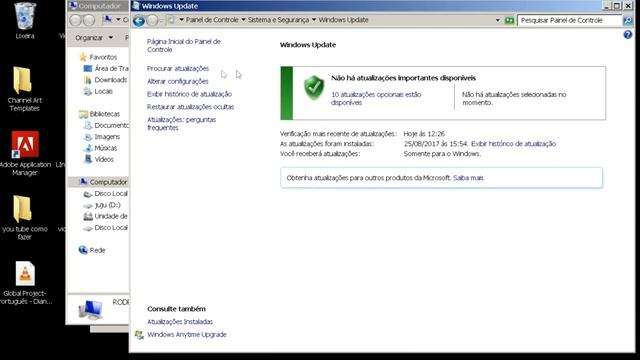Click the search magnifier icon in search box
Viewport: 640px width, 360px height.
628,20
